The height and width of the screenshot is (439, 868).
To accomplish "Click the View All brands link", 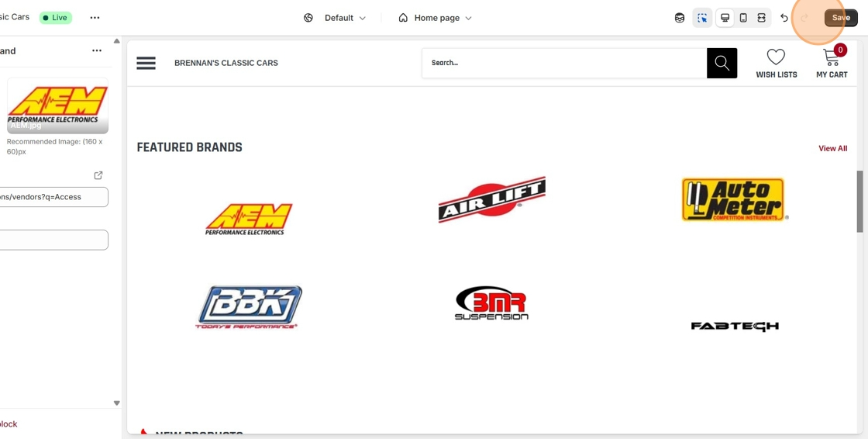I will pyautogui.click(x=832, y=148).
